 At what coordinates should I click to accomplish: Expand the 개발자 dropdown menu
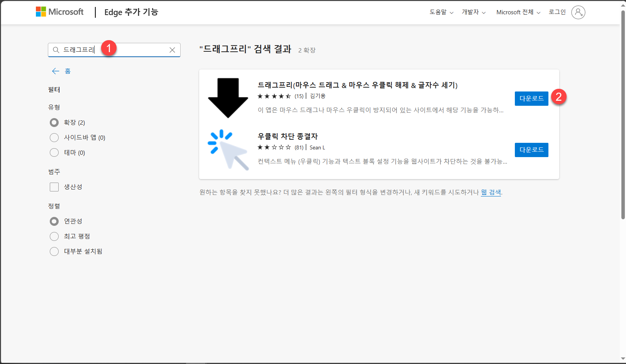tap(474, 12)
